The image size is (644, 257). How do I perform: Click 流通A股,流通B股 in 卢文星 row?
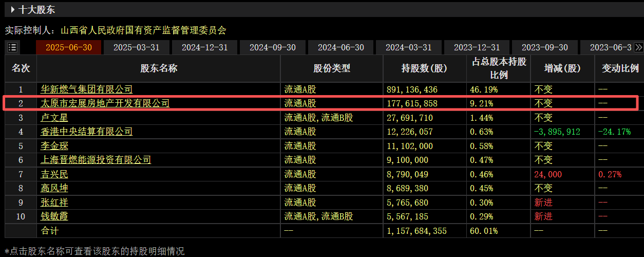318,118
